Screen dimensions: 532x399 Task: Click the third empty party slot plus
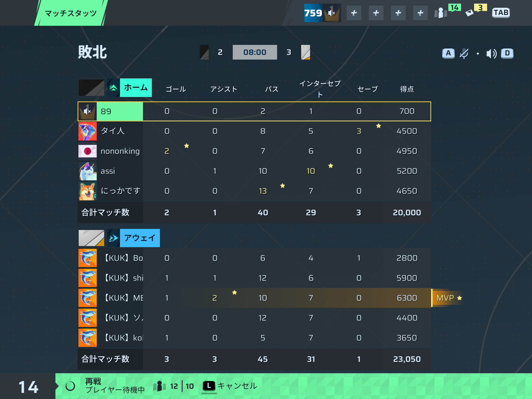click(x=398, y=13)
